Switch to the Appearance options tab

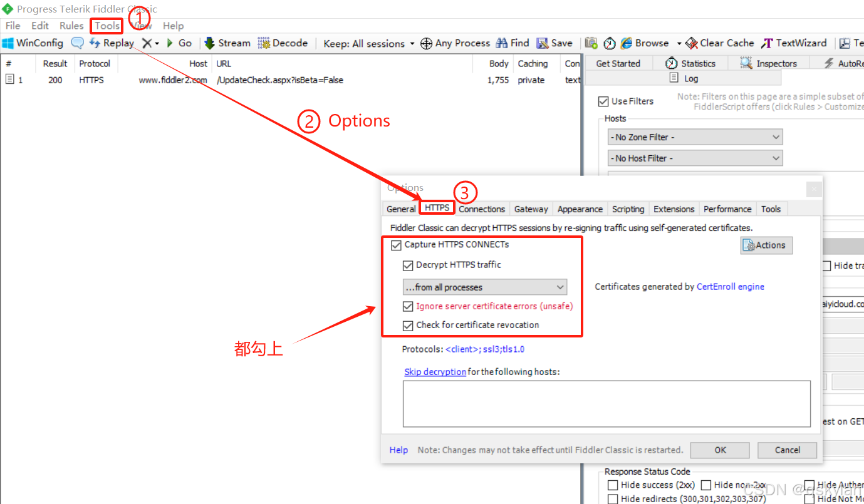click(580, 209)
